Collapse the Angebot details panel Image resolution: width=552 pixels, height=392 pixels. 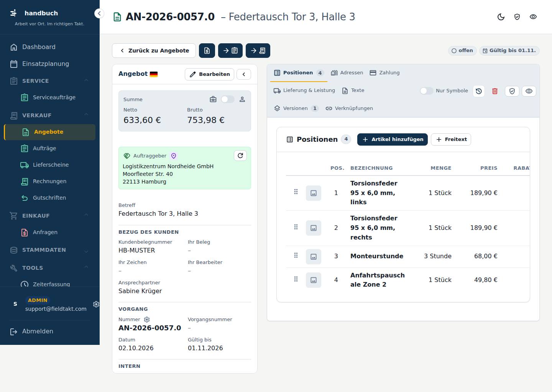(244, 74)
